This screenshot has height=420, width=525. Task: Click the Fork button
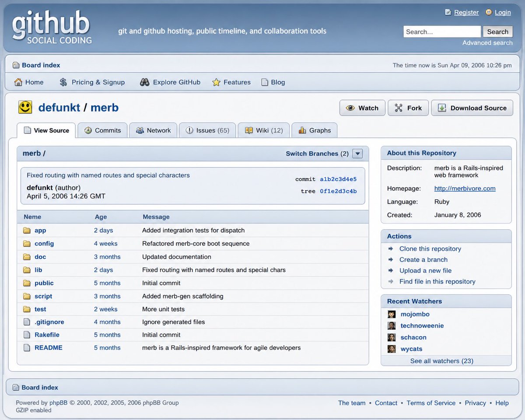[408, 108]
